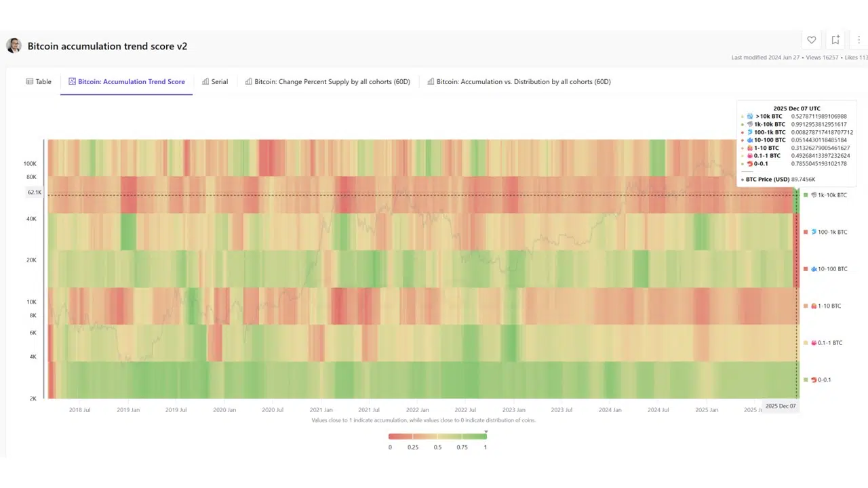Click the bar chart icon beside Serial
Viewport: 868px width, 488px height.
point(205,81)
